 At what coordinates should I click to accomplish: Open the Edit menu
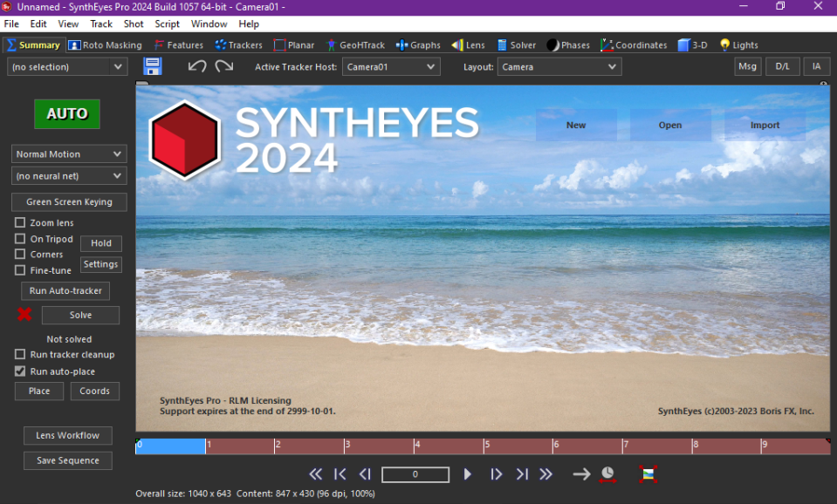point(38,24)
